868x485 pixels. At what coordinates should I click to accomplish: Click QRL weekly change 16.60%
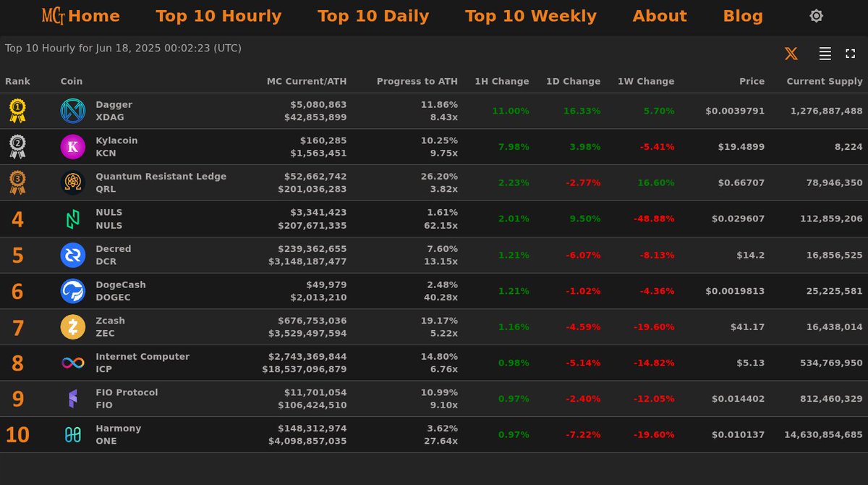pyautogui.click(x=656, y=182)
